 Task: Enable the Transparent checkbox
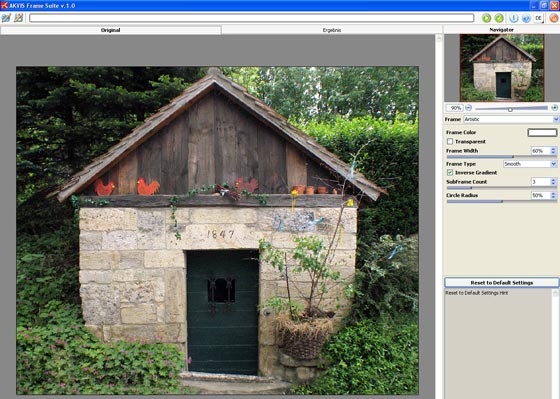click(x=450, y=141)
